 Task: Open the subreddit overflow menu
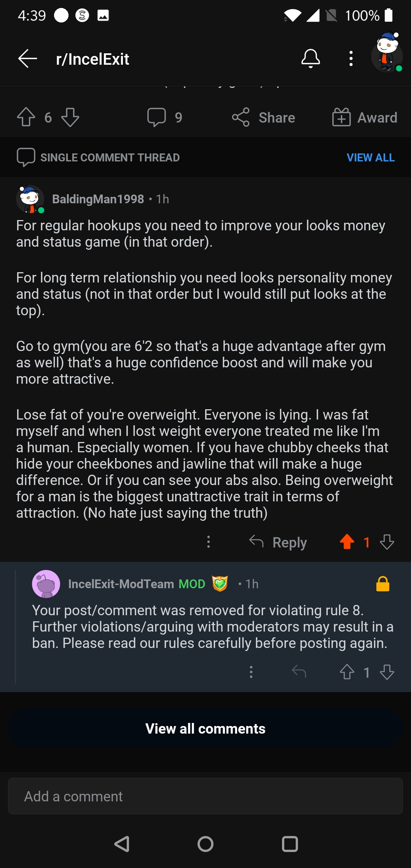point(351,59)
